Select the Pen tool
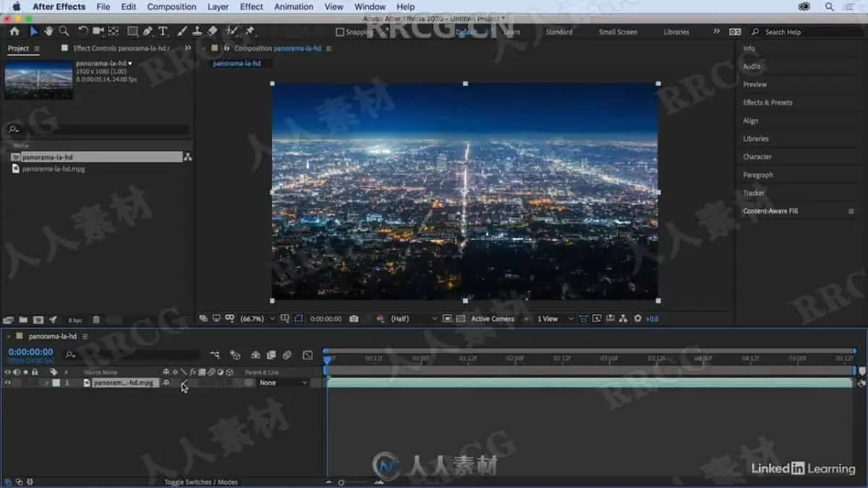The image size is (868, 488). (x=148, y=31)
